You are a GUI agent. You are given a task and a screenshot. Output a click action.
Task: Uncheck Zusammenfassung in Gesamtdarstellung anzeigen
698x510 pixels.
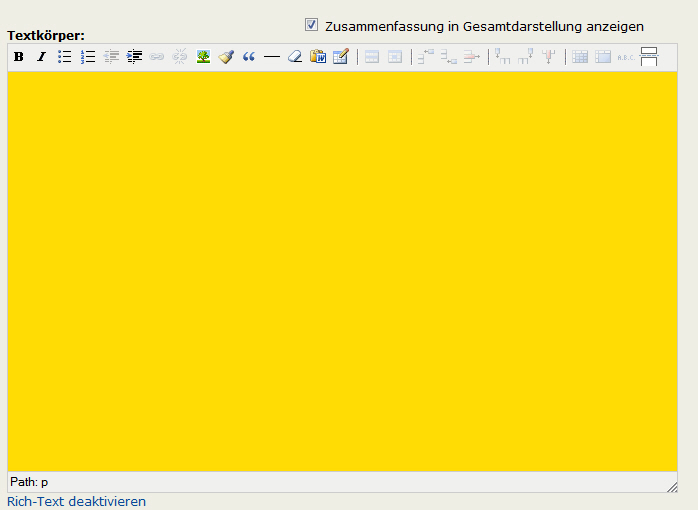click(312, 25)
